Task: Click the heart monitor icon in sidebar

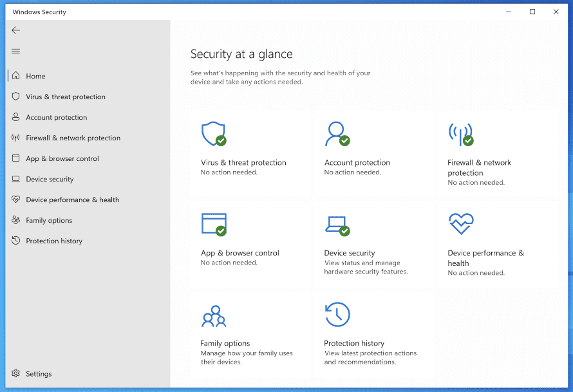Action: (x=15, y=199)
